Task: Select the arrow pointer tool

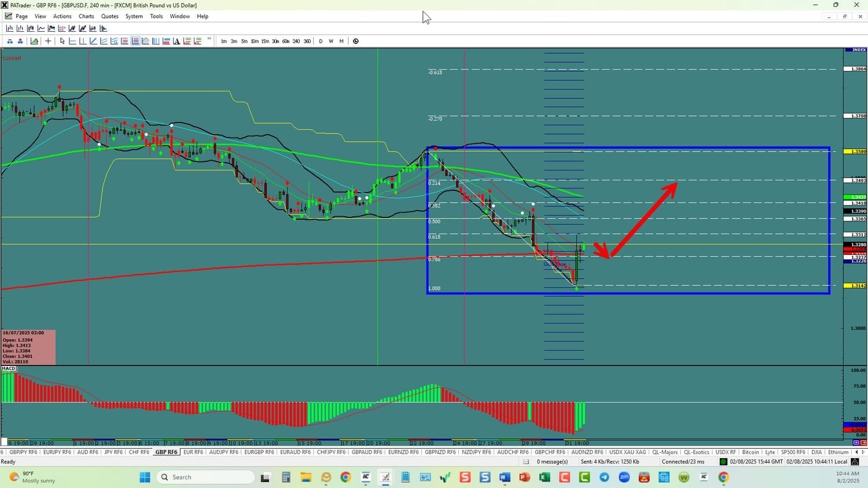Action: 62,41
